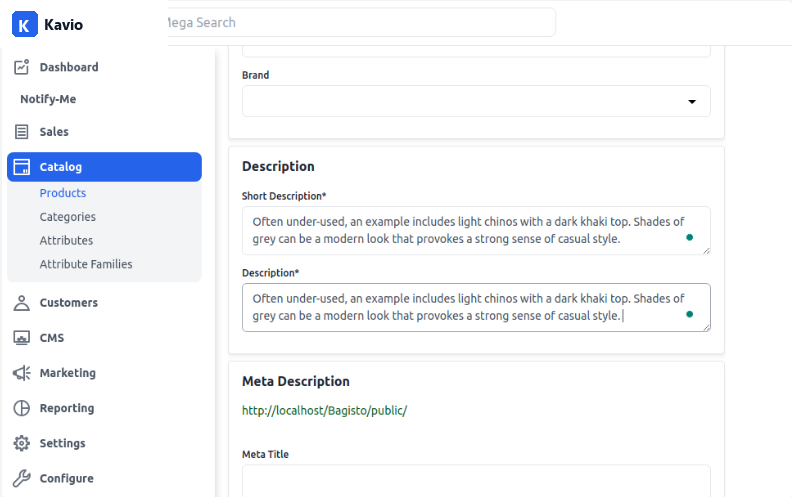
Task: Click the Meta Title label
Action: click(x=265, y=454)
